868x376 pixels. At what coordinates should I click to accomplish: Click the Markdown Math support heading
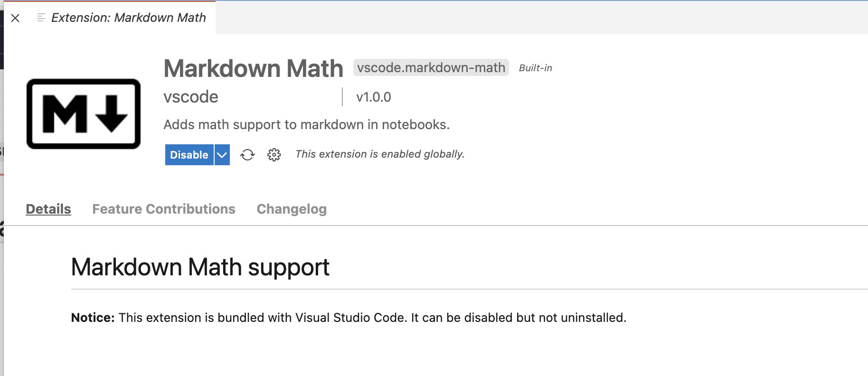[200, 267]
